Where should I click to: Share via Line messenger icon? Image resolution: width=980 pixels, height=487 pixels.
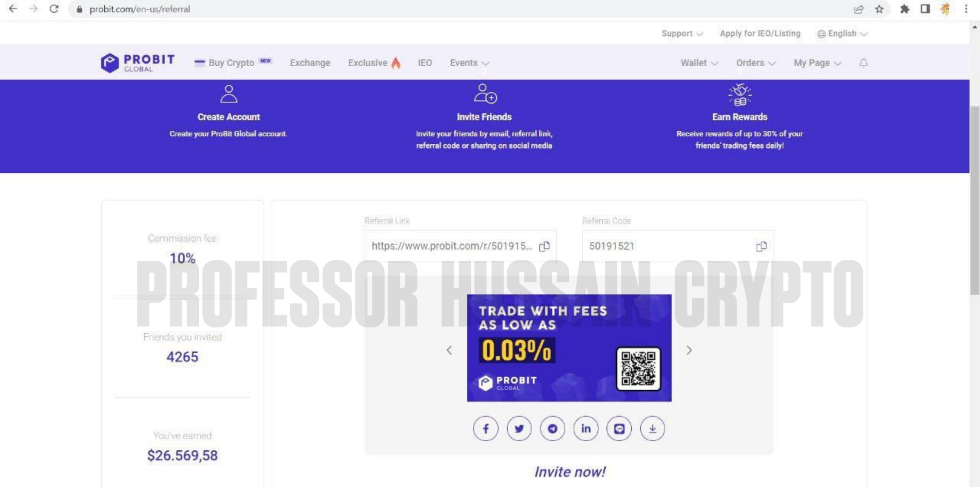coord(619,428)
